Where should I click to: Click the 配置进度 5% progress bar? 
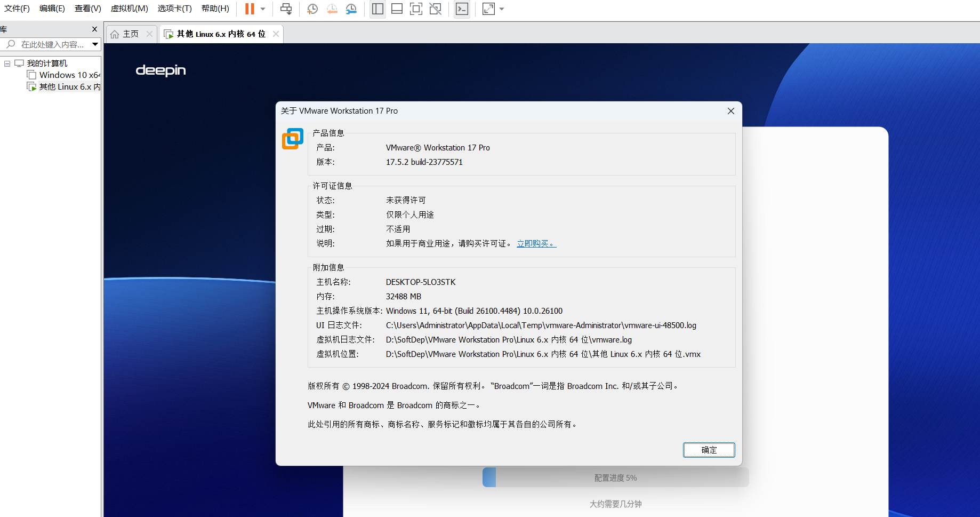click(x=616, y=478)
